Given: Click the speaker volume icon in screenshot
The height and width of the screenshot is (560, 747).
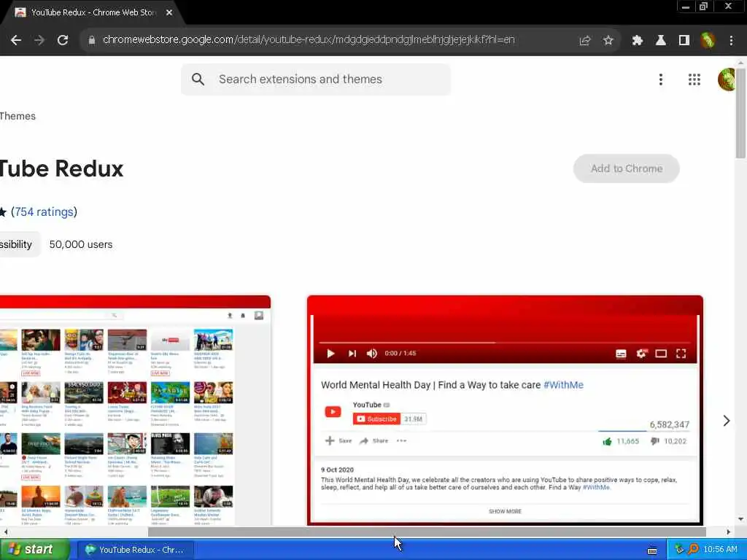Looking at the screenshot, I should tap(372, 354).
